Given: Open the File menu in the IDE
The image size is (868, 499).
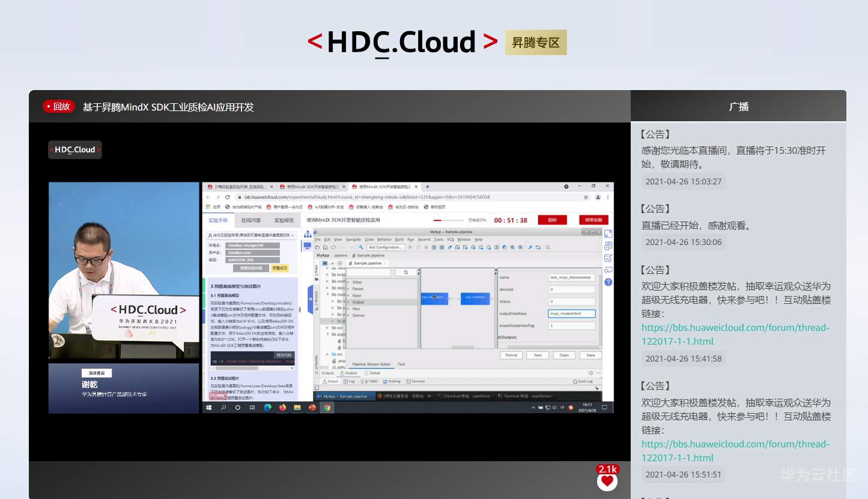Looking at the screenshot, I should tap(318, 240).
